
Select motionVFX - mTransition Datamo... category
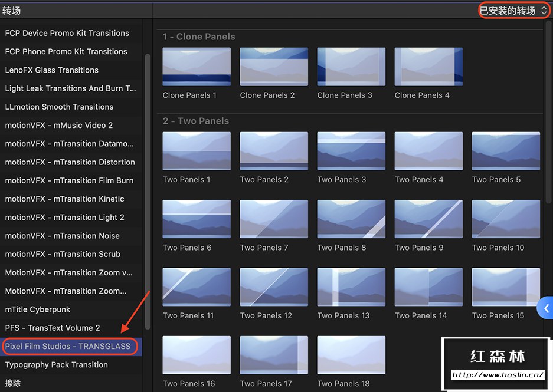[x=71, y=144]
